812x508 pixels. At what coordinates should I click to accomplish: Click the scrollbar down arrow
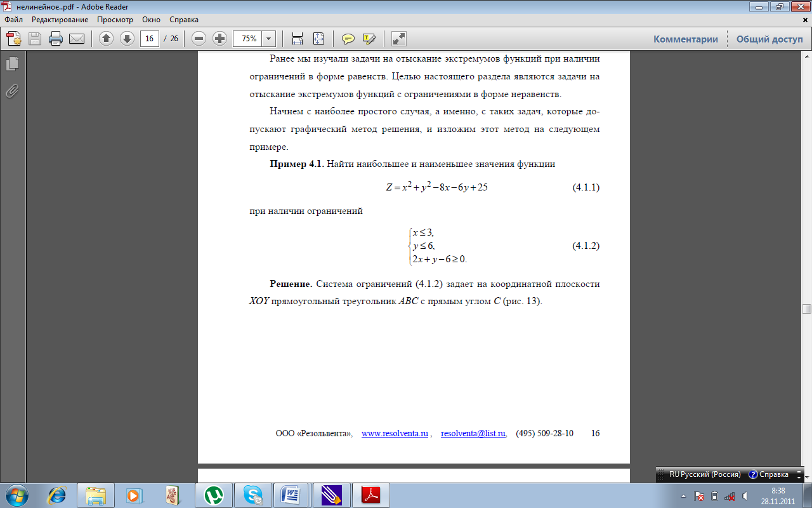[806, 478]
